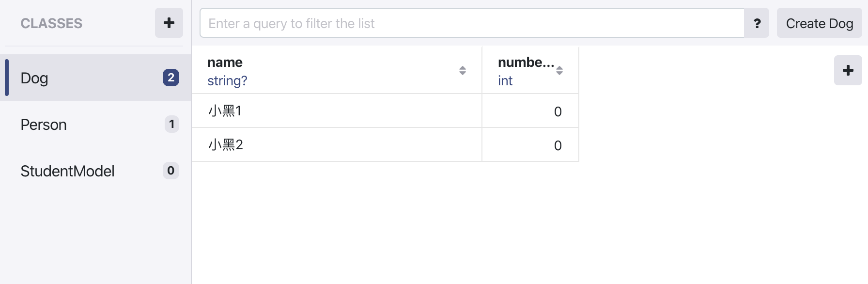
Task: Focus the query filter input field
Action: click(x=472, y=23)
